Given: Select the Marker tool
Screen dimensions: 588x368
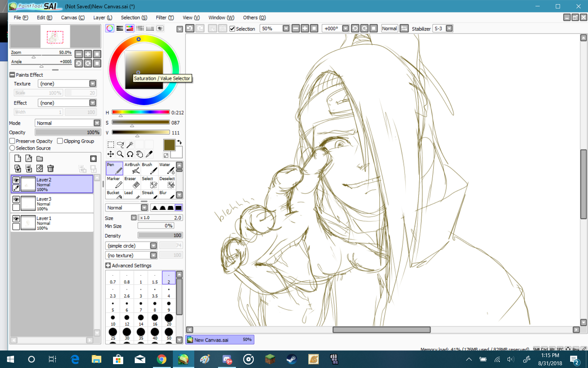Looking at the screenshot, I should click(x=114, y=183).
